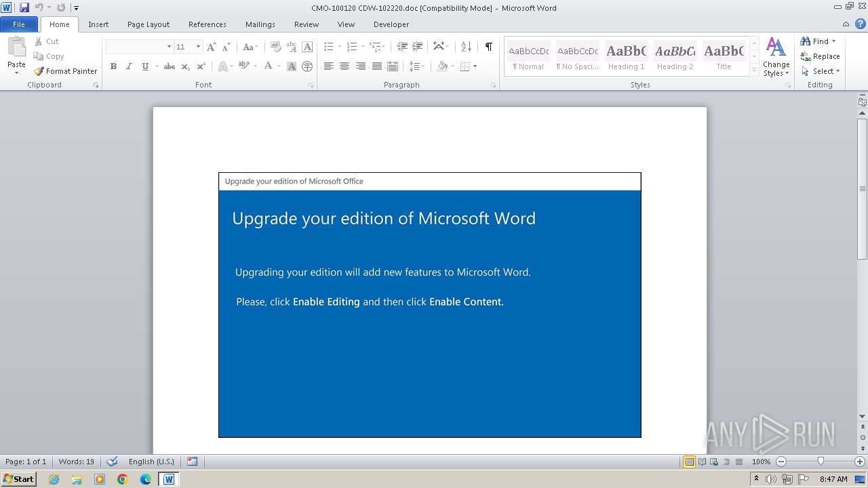Image resolution: width=868 pixels, height=488 pixels.
Task: Expand the Numbering list dropdown
Action: click(x=363, y=47)
